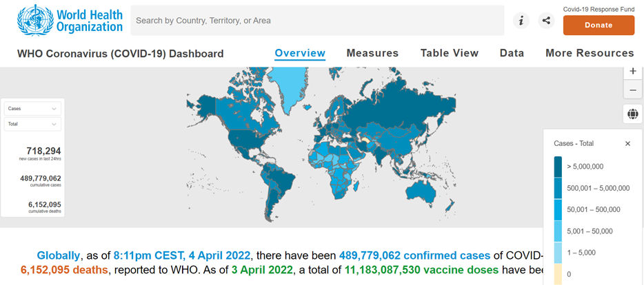The width and height of the screenshot is (644, 285).
Task: Expand the Total dropdown selector
Action: pyautogui.click(x=32, y=124)
